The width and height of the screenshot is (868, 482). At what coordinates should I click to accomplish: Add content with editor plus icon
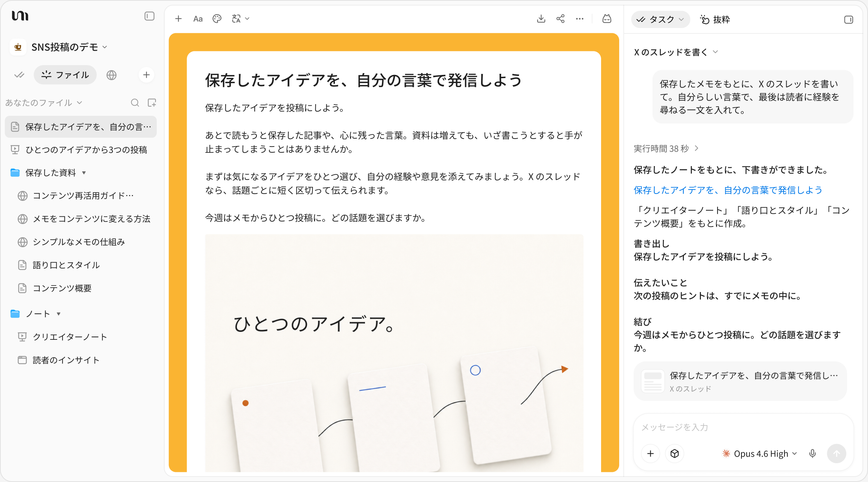tap(178, 19)
